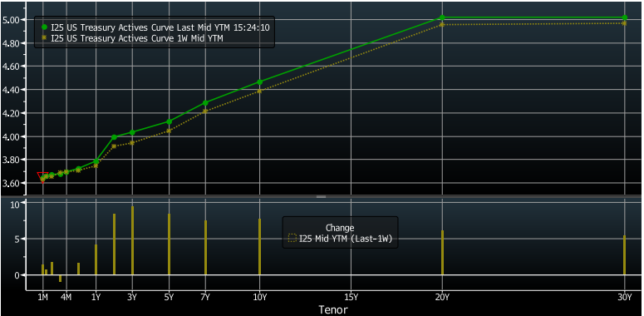
Task: Click the yellow 1W point at 30Y
Action: [625, 23]
